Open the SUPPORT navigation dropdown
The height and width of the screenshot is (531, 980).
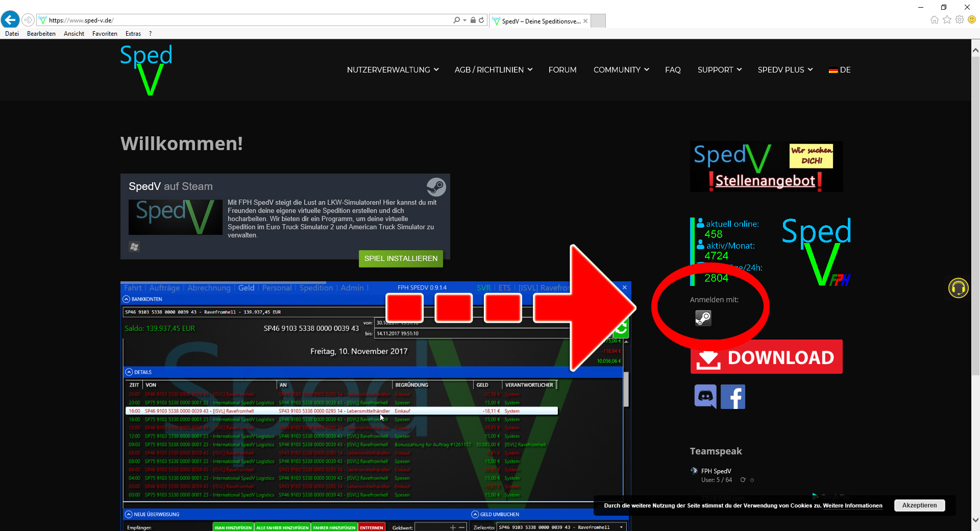coord(719,70)
